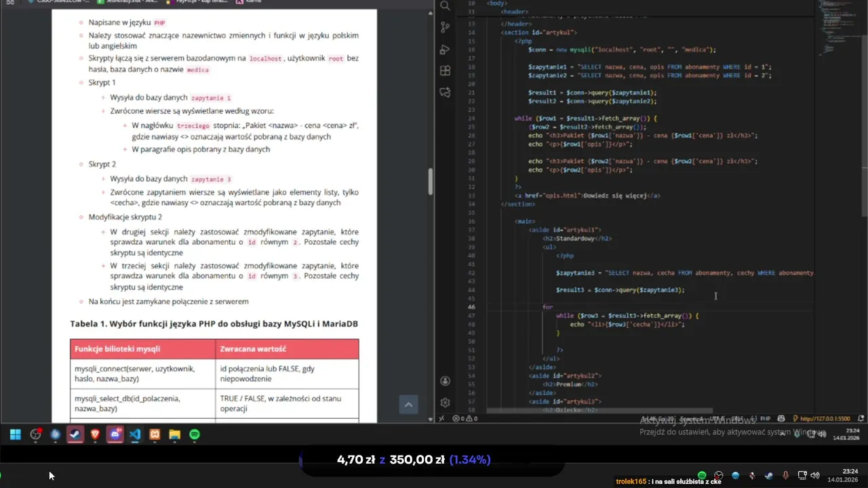Open the Accounts menu in VS Code

445,381
